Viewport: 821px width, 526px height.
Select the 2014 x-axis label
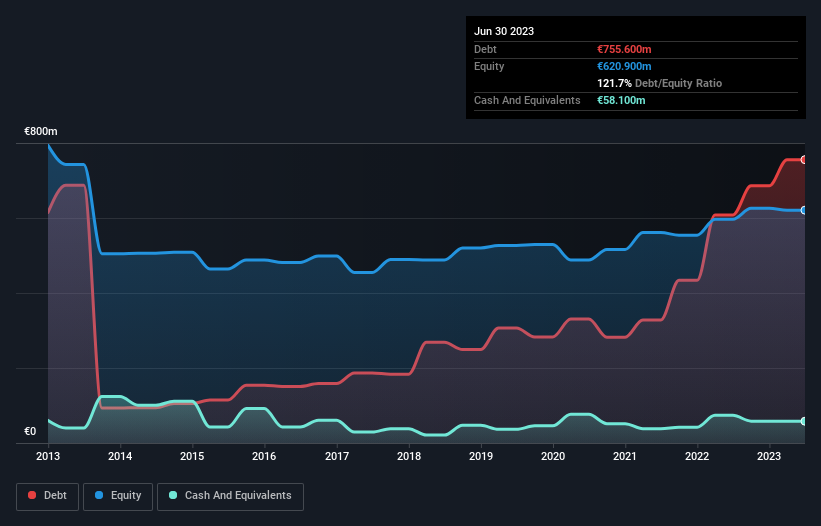click(x=120, y=456)
